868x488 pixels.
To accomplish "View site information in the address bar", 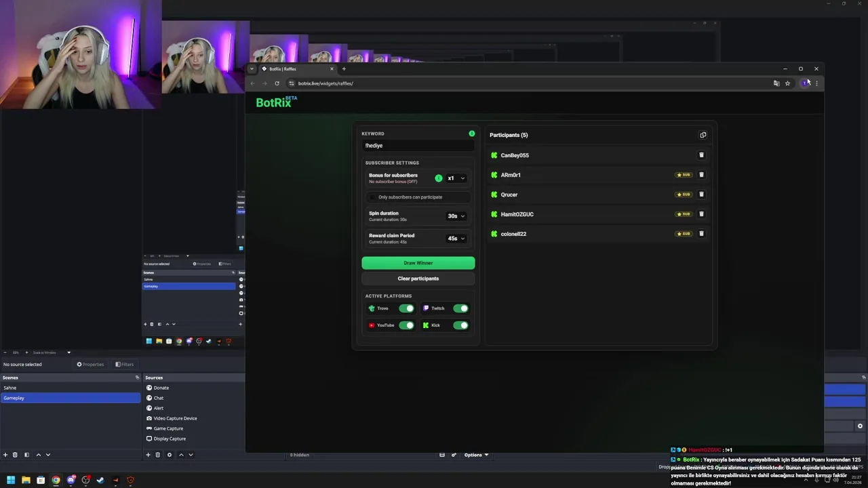I will (292, 83).
